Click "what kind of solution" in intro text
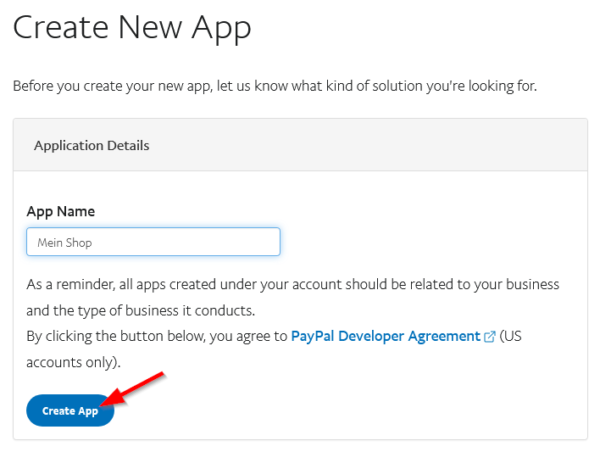This screenshot has height=452, width=600. click(340, 86)
